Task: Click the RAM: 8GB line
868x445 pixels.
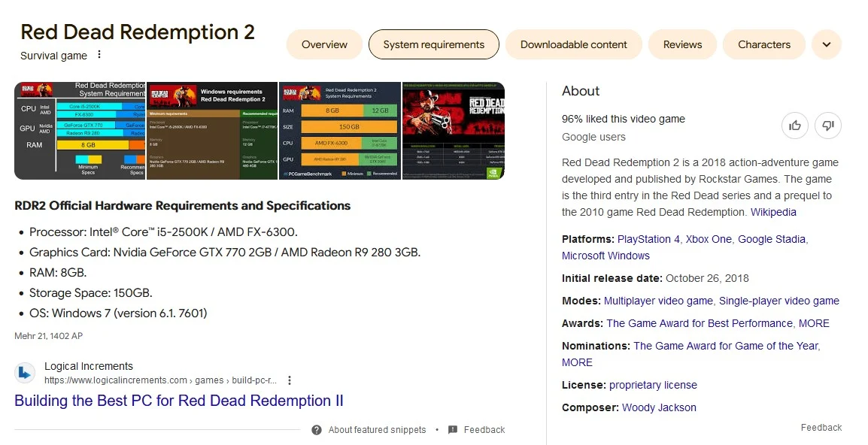Action: pyautogui.click(x=58, y=273)
